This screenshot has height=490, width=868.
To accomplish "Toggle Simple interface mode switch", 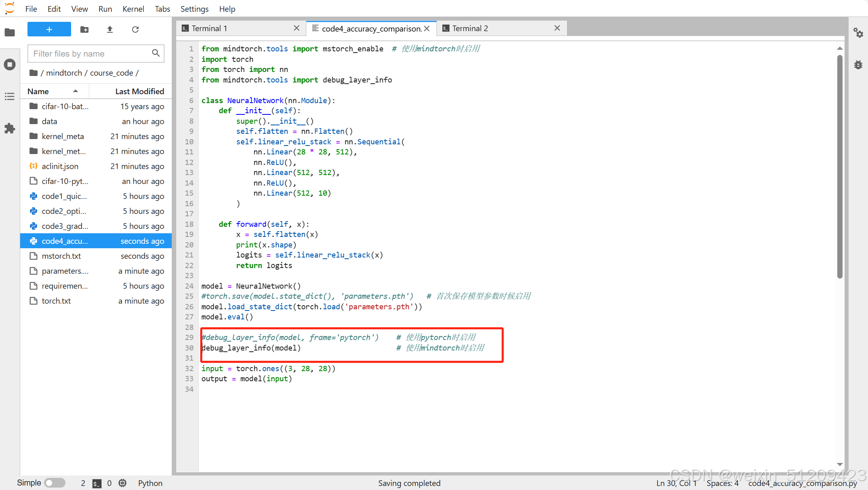I will coord(55,483).
